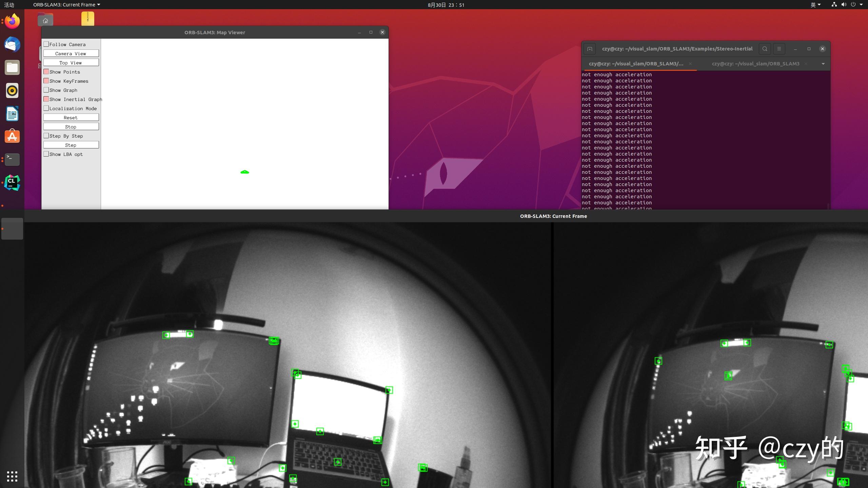868x488 pixels.
Task: Open the input language dropdown
Action: tap(815, 5)
